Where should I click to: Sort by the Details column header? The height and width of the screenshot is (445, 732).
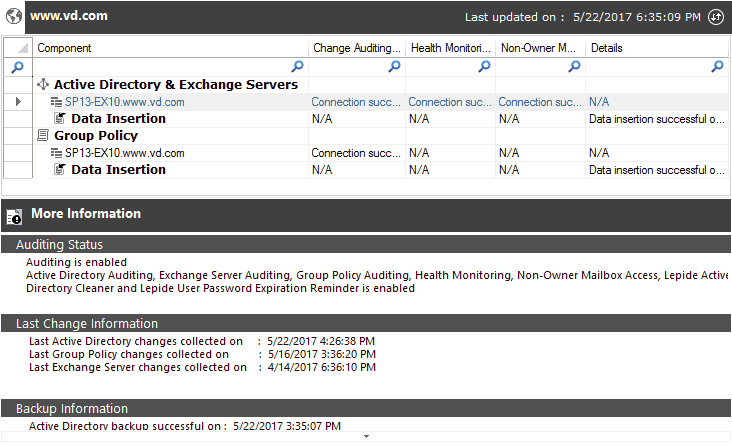coord(657,48)
